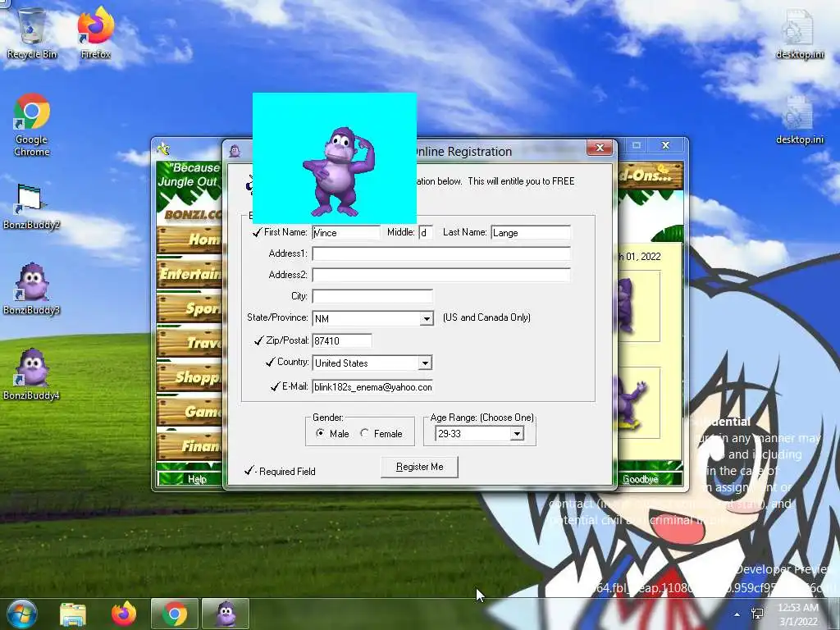840x630 pixels.
Task: Open the Shopping plank menu item
Action: tap(189, 377)
